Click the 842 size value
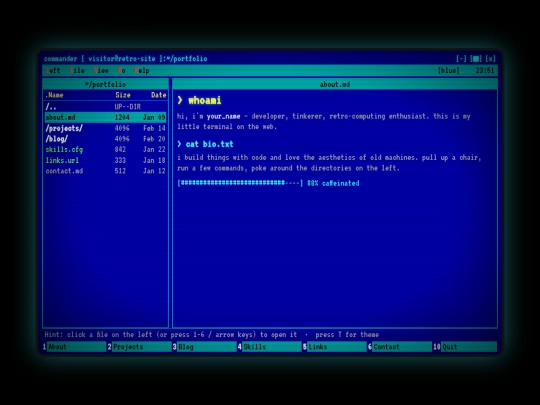 (x=120, y=149)
